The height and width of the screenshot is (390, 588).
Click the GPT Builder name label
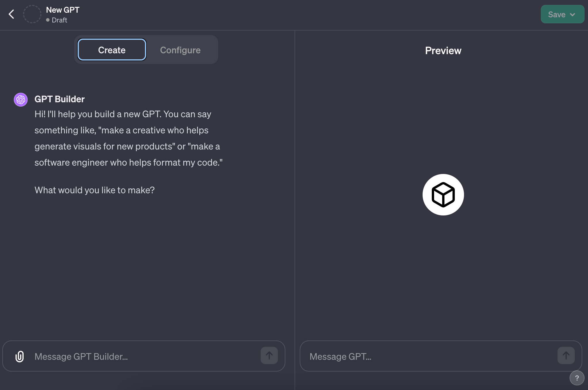click(60, 99)
